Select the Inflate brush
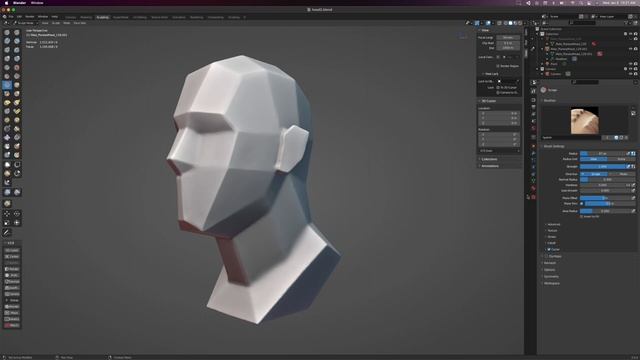 tap(7, 59)
